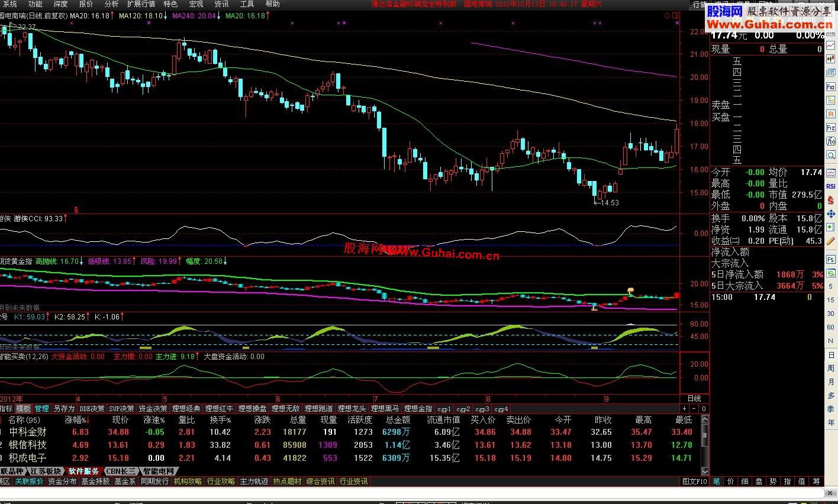Click the magnifier search icon in sidebar
The width and height of the screenshot is (838, 504).
tap(831, 155)
